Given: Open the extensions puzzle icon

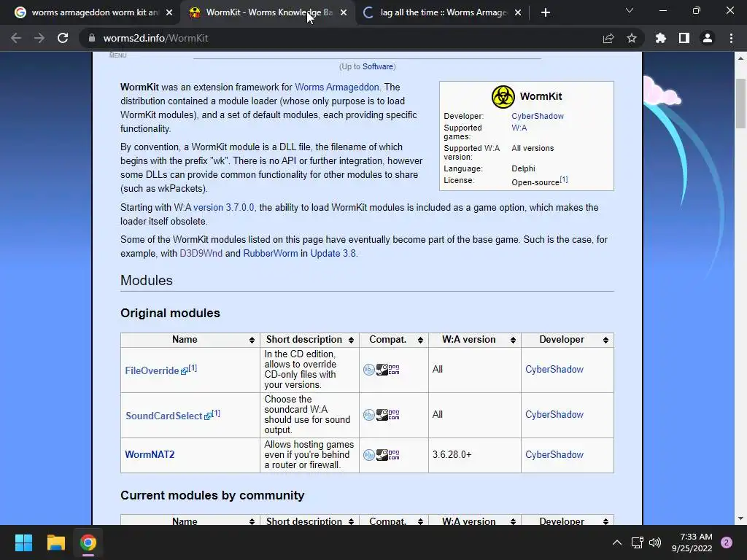Looking at the screenshot, I should [x=661, y=38].
